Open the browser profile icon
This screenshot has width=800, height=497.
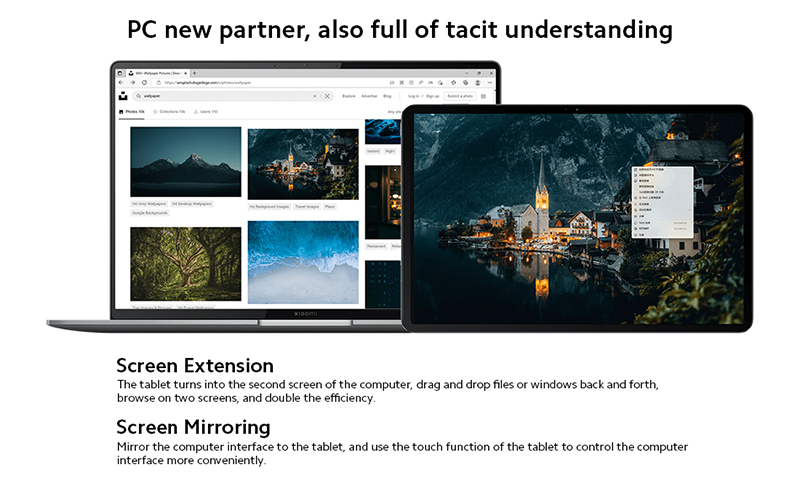point(478,83)
